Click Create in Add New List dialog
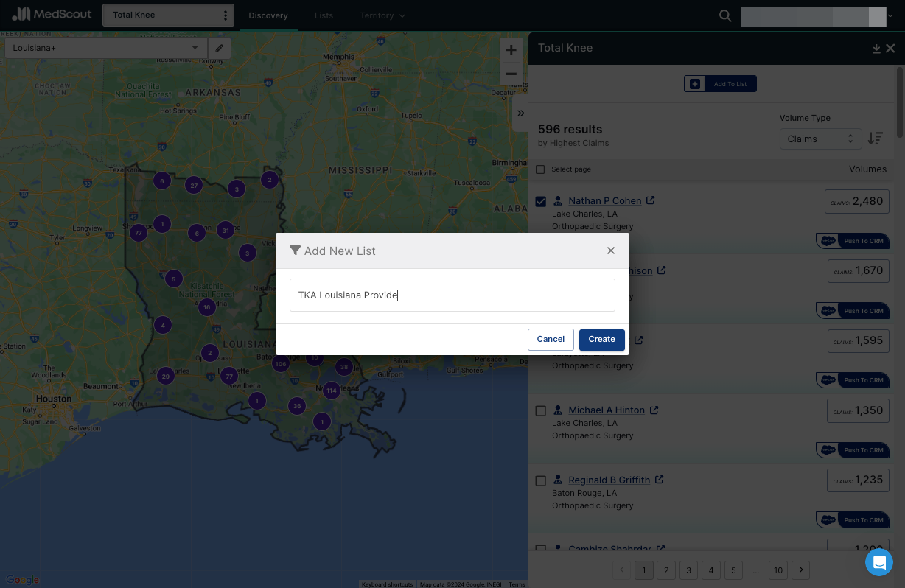This screenshot has height=588, width=905. click(601, 339)
